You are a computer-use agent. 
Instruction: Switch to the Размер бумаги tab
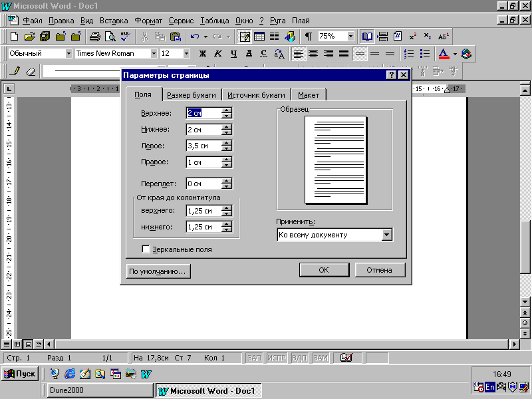192,95
